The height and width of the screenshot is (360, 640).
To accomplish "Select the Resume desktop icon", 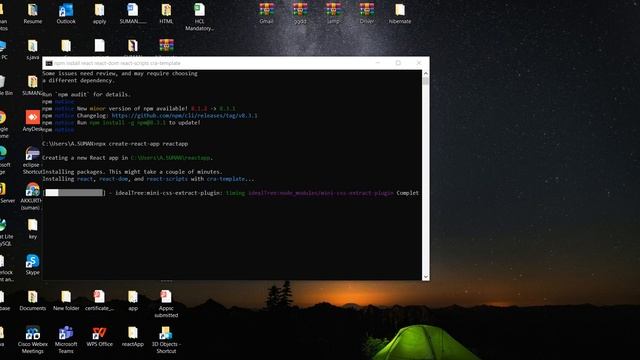I will coord(33,14).
